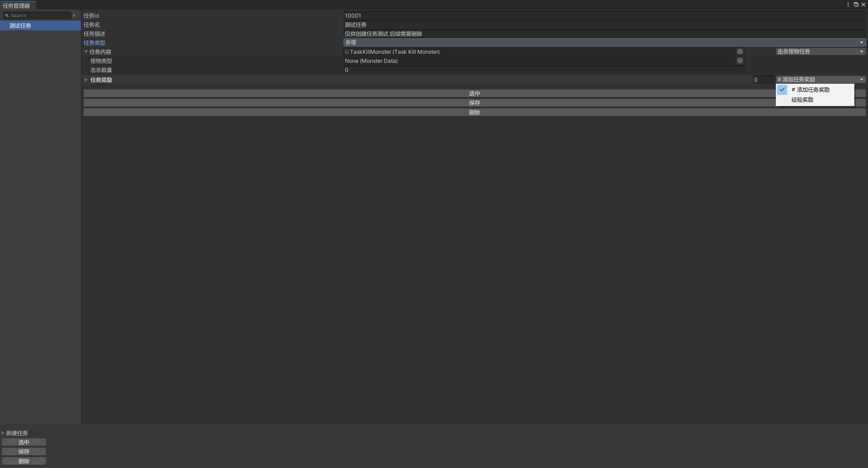The height and width of the screenshot is (468, 868).
Task: Click the search magnifier icon
Action: pos(7,15)
